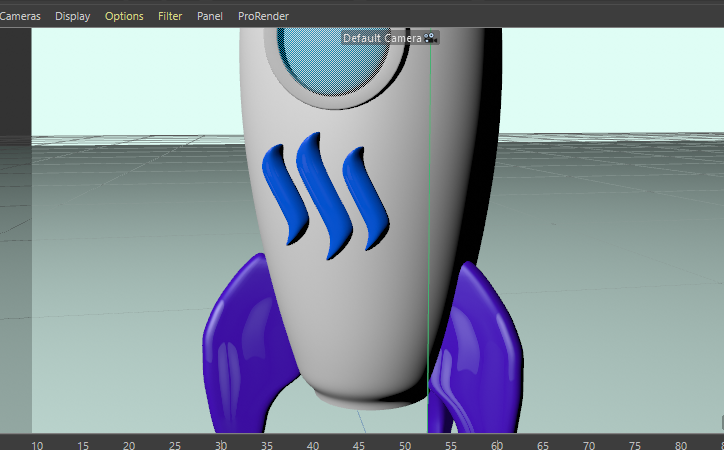Image resolution: width=724 pixels, height=450 pixels.
Task: Jump to frame 30 on the timeline
Action: (x=221, y=445)
